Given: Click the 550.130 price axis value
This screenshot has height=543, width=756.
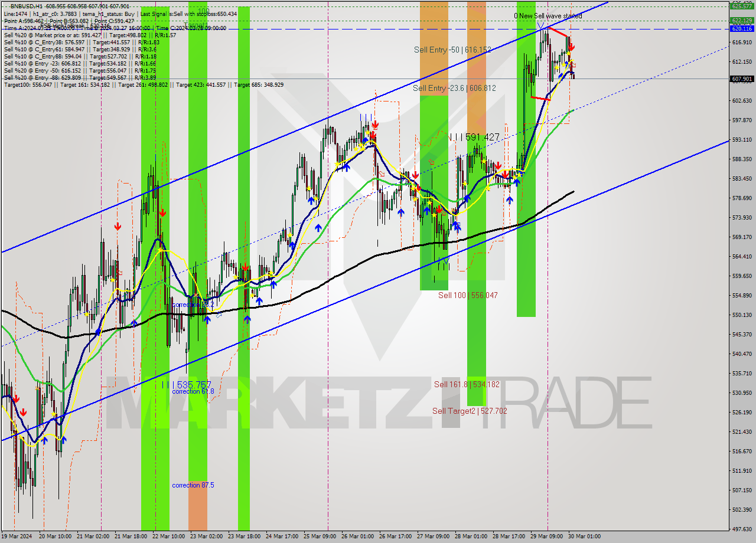Looking at the screenshot, I should [x=742, y=315].
